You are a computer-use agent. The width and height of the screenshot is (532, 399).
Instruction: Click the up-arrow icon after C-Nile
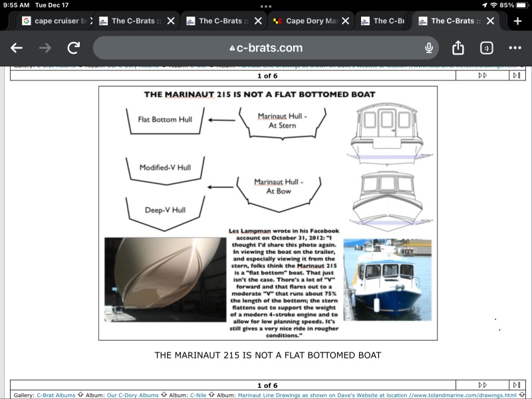211,394
